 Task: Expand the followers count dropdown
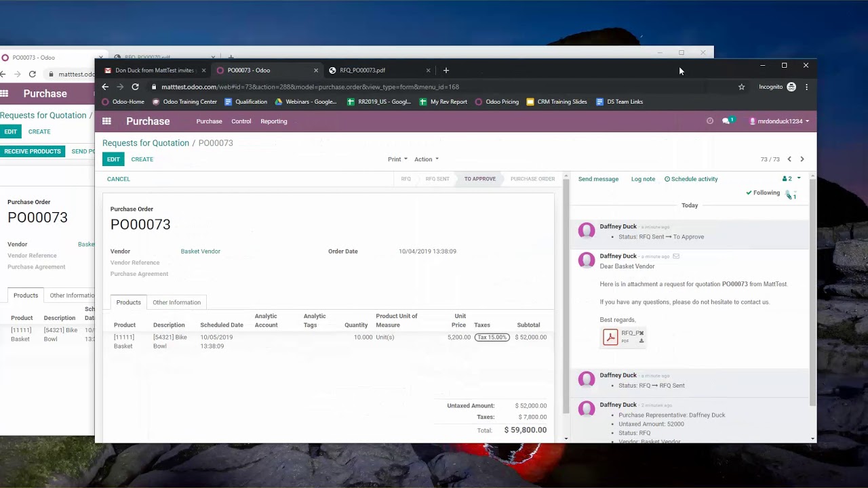pos(791,179)
